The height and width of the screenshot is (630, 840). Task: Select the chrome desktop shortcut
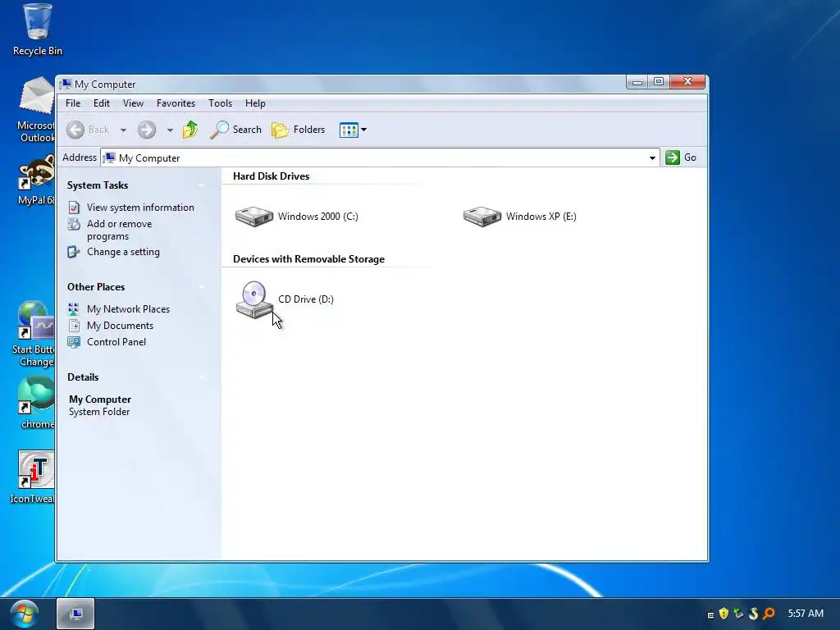click(x=36, y=403)
